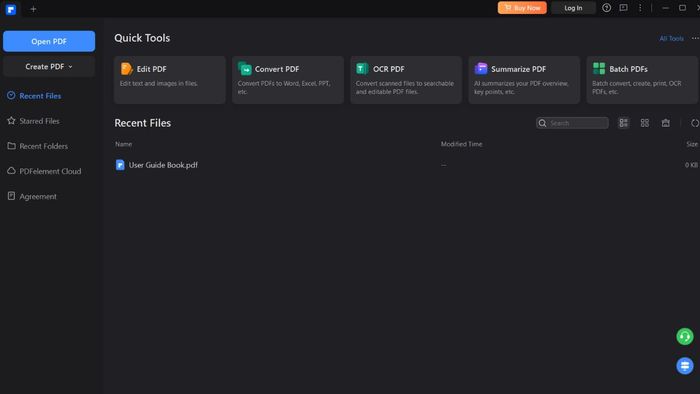Open the help question mark icon

coord(606,8)
